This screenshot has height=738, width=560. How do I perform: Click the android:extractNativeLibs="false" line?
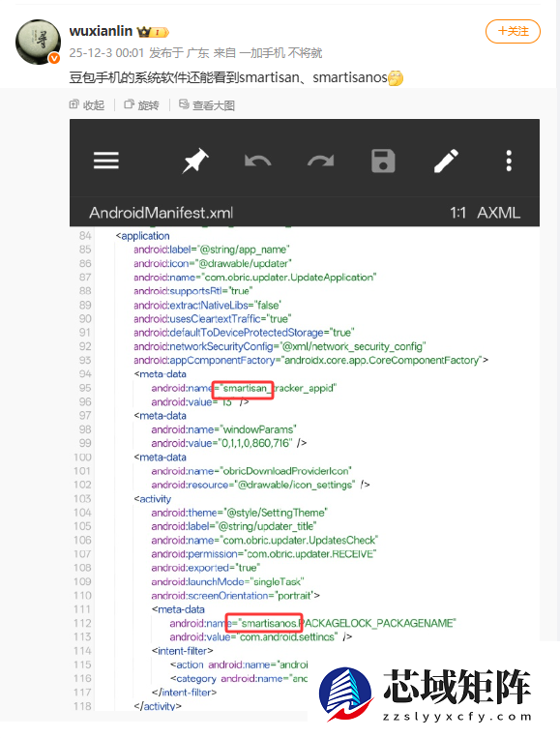[x=208, y=305]
